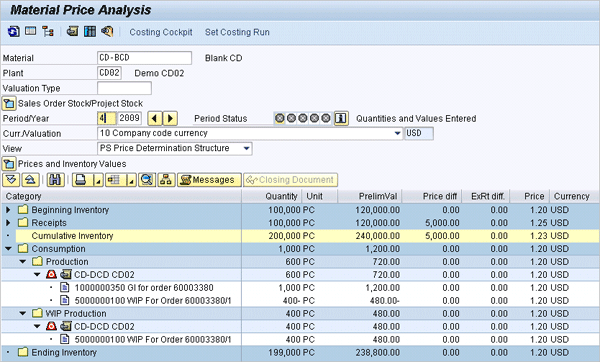Click the Receipts price 1.25 cell
Image resolution: width=600 pixels, height=362 pixels.
[539, 223]
